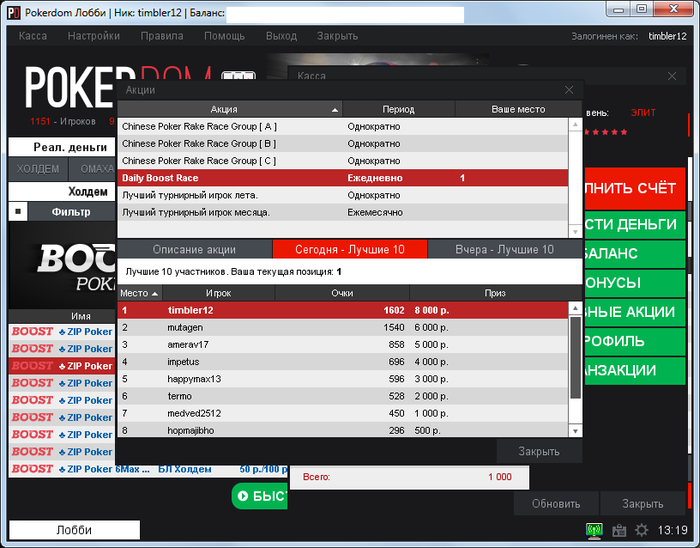The height and width of the screenshot is (548, 700).
Task: Select the red highlighted BOOST ZIP Poker table
Action: point(62,366)
